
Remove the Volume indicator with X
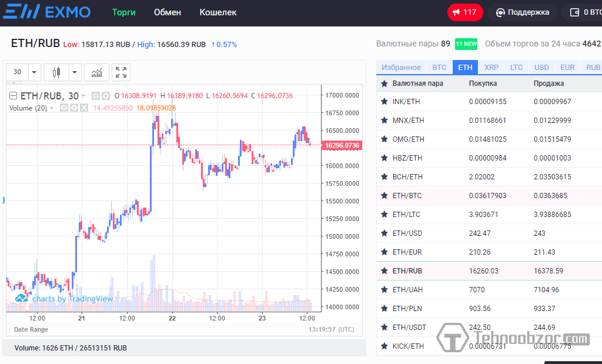click(x=83, y=108)
